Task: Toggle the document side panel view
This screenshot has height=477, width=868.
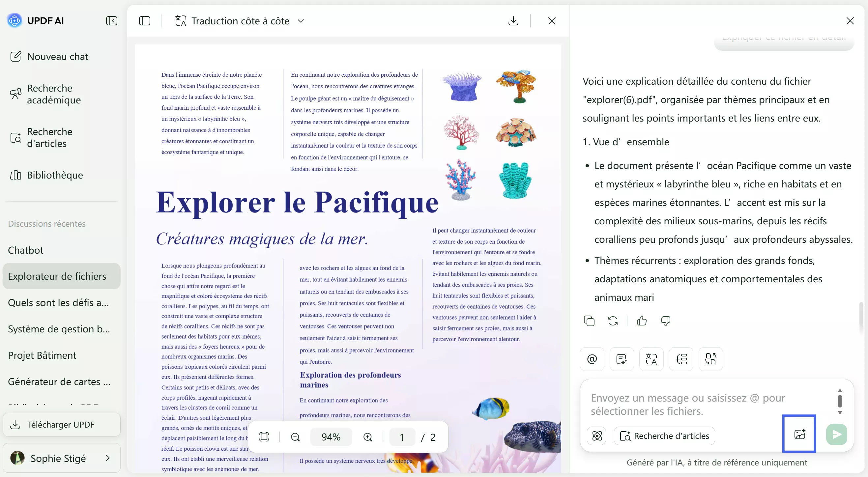Action: point(145,21)
